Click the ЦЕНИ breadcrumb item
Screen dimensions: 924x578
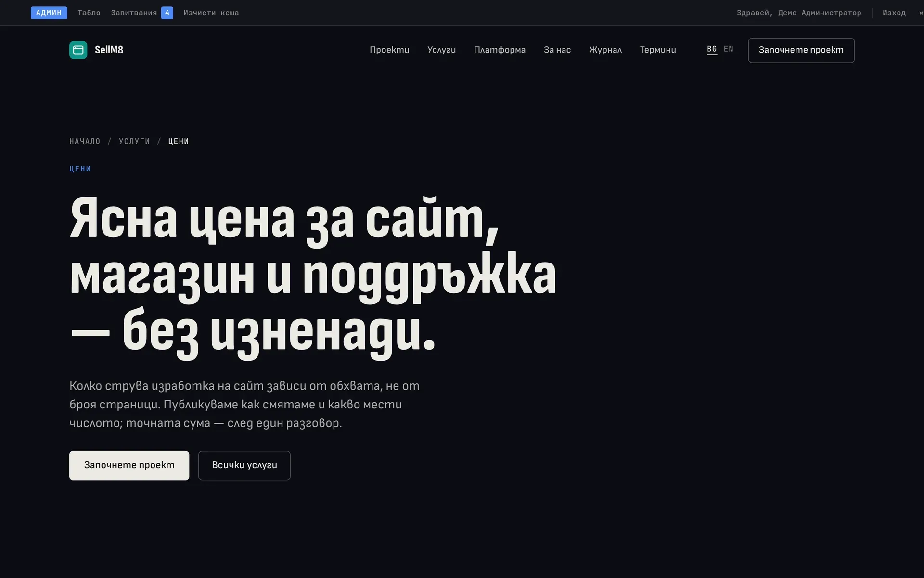pos(179,141)
